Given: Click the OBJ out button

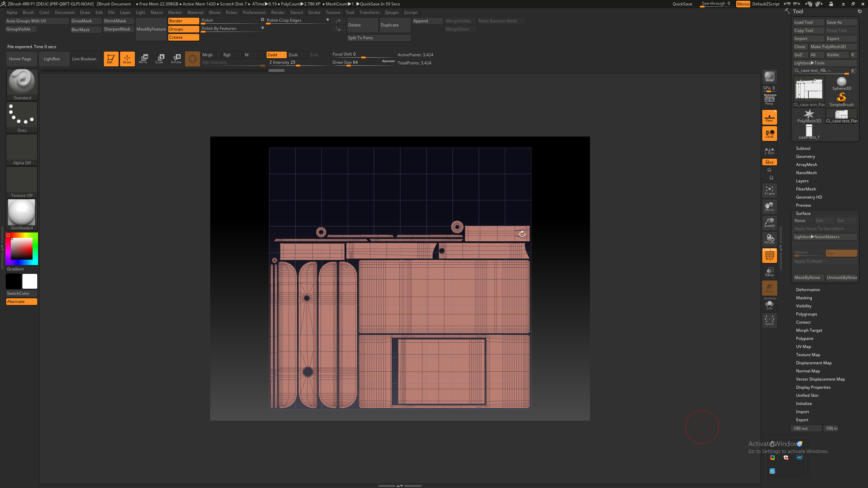Looking at the screenshot, I should 806,428.
